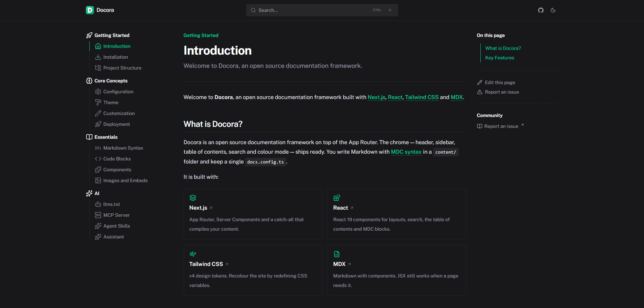Image resolution: width=644 pixels, height=308 pixels.
Task: Open the MDC syntax link
Action: [x=406, y=152]
